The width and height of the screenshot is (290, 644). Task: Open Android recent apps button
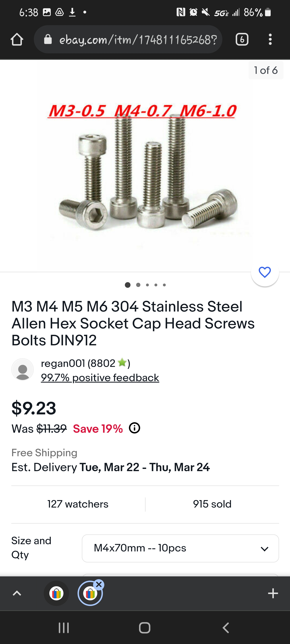(64, 628)
